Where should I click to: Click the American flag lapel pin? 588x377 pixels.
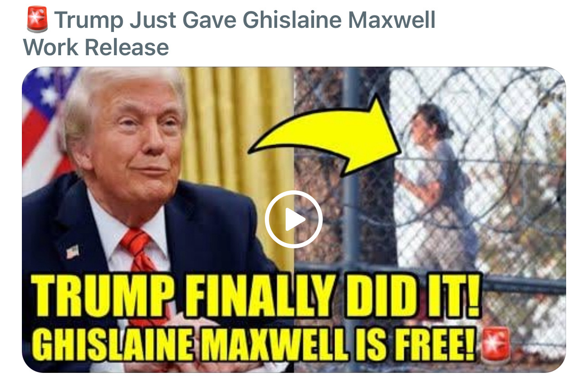(72, 252)
